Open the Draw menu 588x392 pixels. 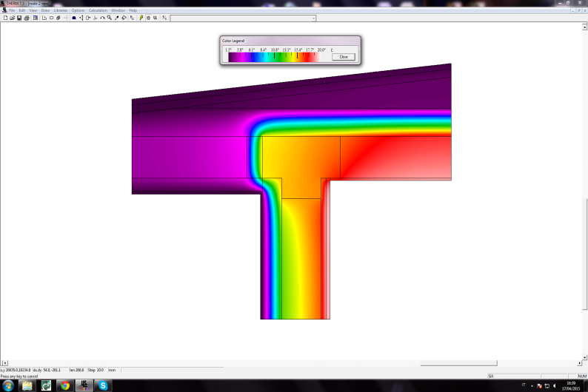[45, 10]
